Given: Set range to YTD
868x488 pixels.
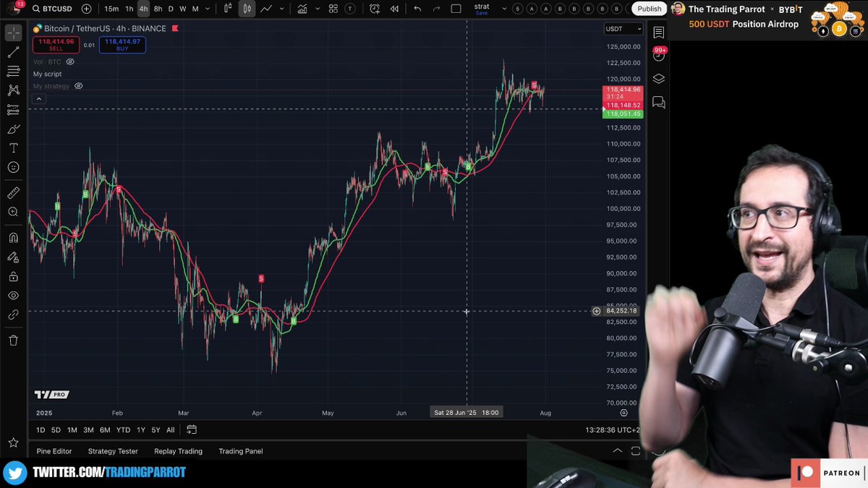Looking at the screenshot, I should (x=123, y=430).
